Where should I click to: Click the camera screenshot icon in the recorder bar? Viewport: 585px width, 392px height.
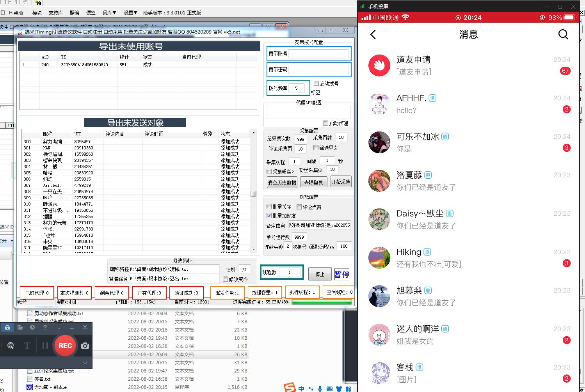(85, 346)
